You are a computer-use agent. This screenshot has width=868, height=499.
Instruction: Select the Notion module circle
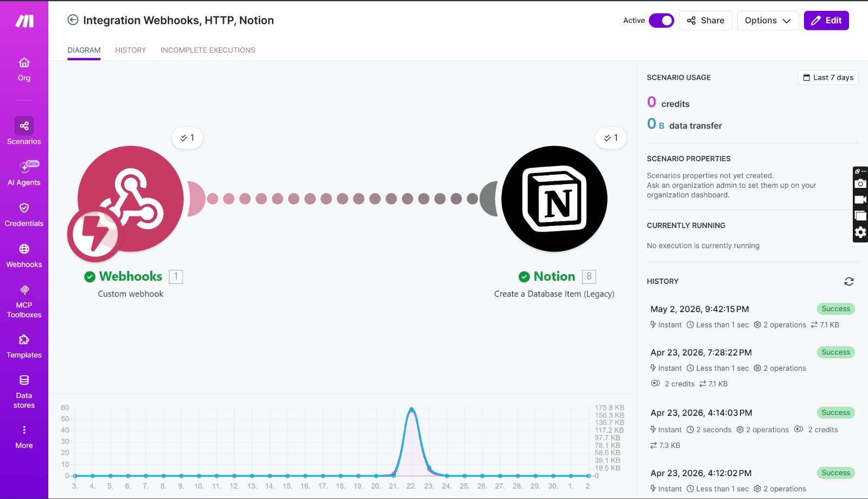(x=554, y=199)
